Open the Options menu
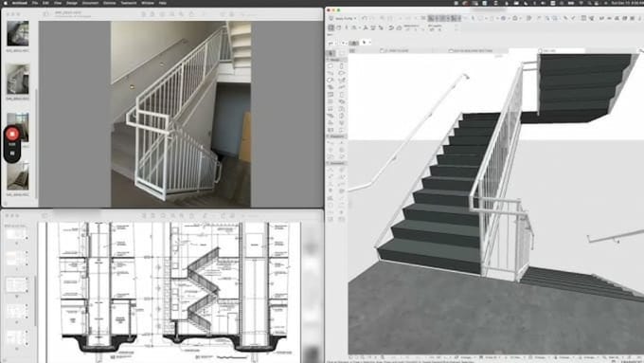 [109, 3]
